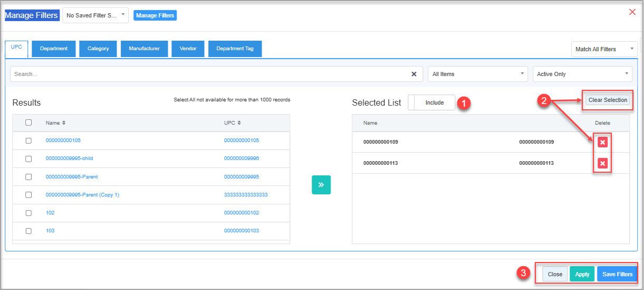Click the Save Filters button
This screenshot has height=290, width=644.
[x=617, y=274]
